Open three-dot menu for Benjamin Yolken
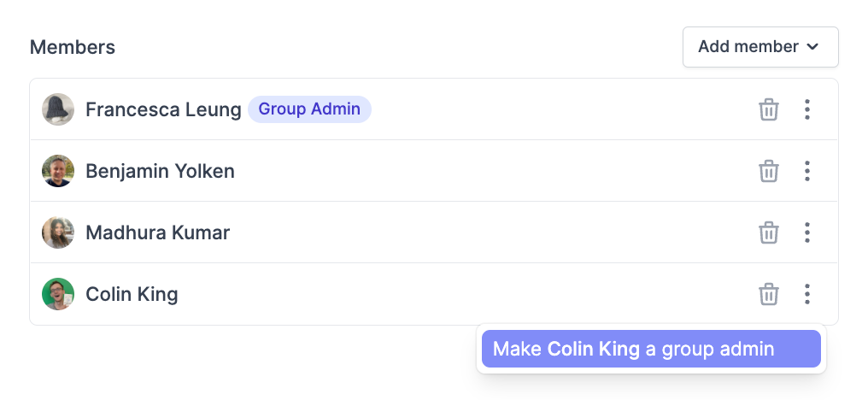 (x=807, y=171)
